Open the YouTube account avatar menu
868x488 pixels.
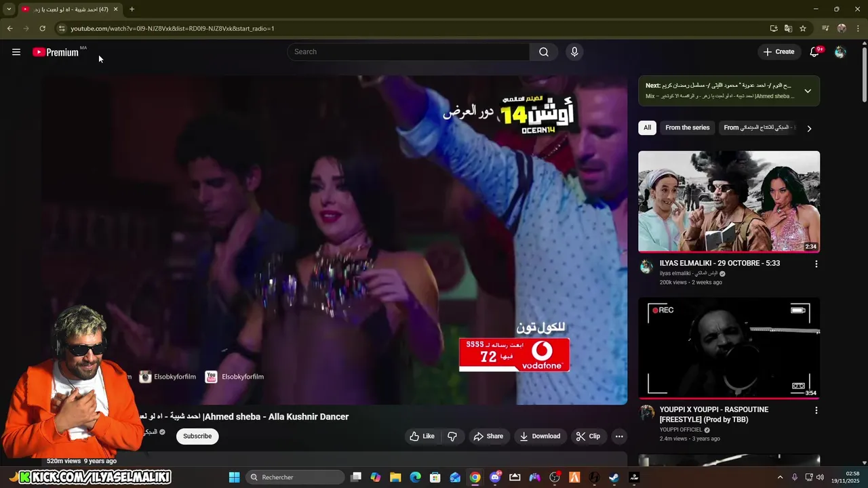[x=840, y=52]
